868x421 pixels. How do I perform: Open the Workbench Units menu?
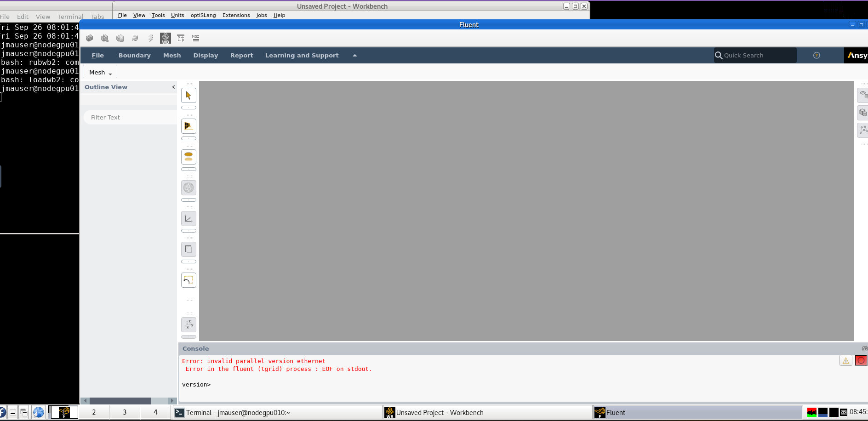pyautogui.click(x=177, y=15)
